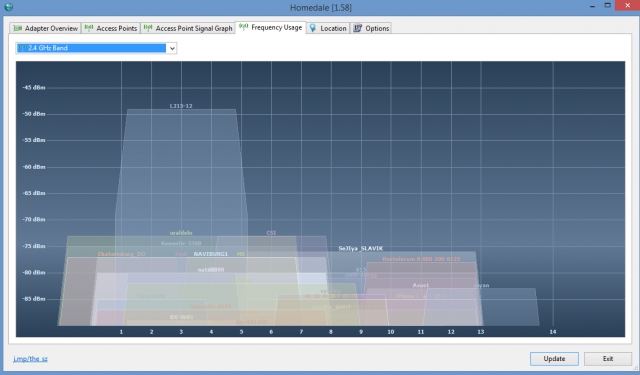This screenshot has width=640, height=375.
Task: Click the SeJIya_SLAVIK network label
Action: 361,249
